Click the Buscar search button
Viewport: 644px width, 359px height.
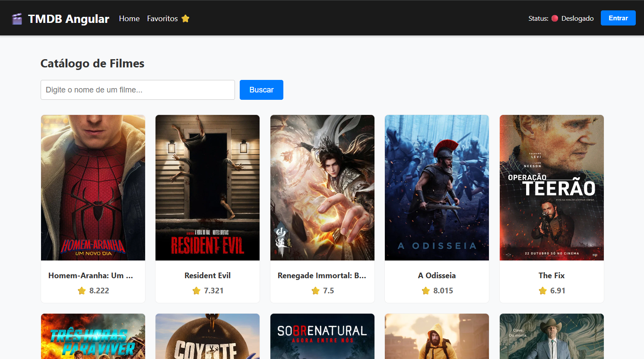click(x=261, y=90)
